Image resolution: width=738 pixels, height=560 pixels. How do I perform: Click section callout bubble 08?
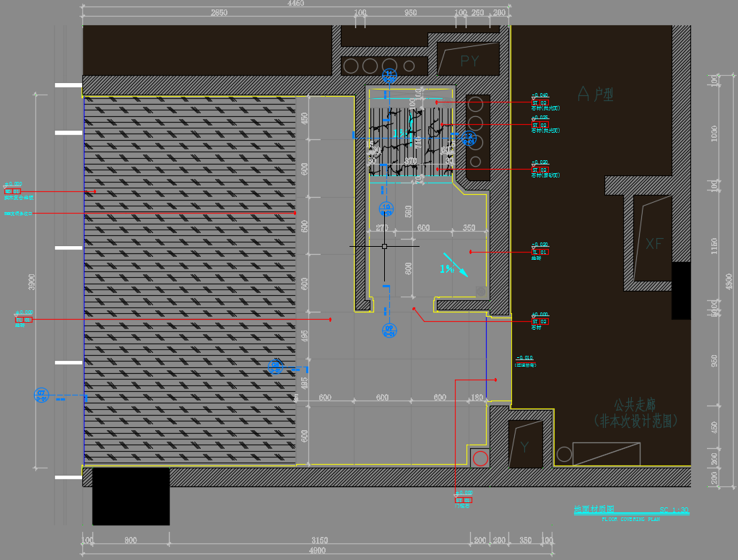pos(275,367)
